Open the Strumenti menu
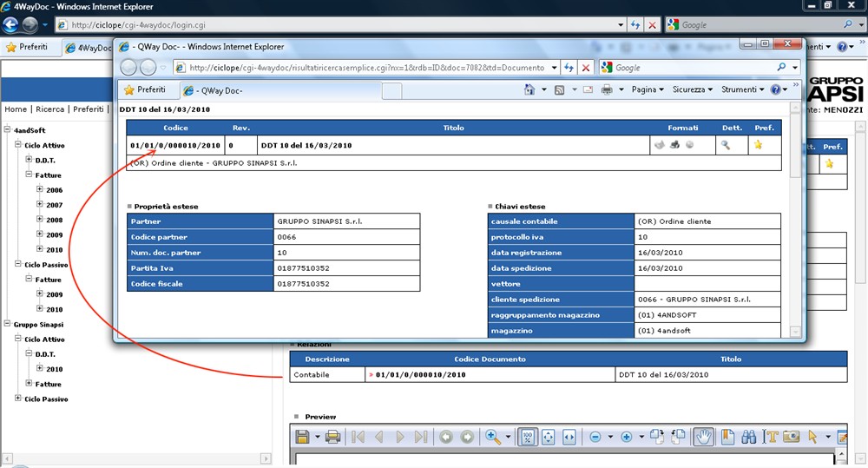The height and width of the screenshot is (468, 868). tap(742, 89)
